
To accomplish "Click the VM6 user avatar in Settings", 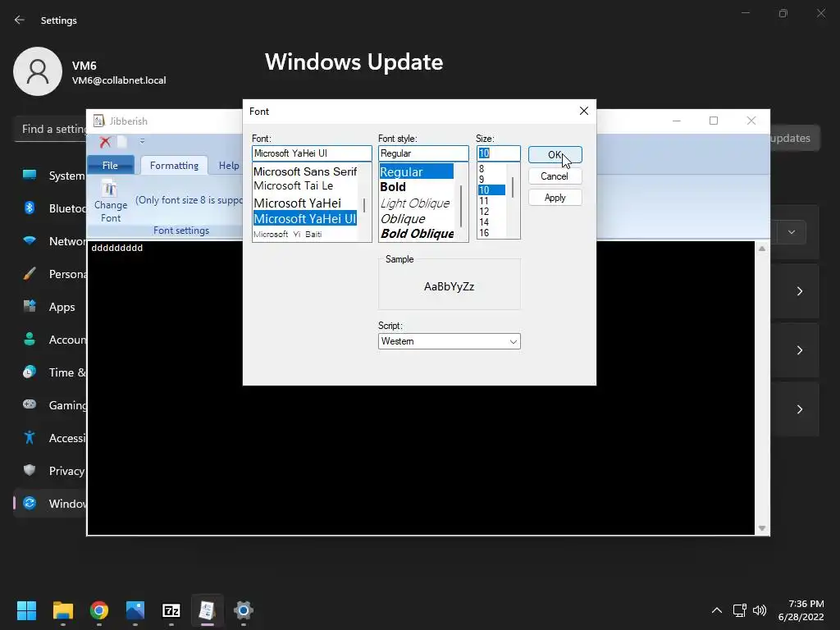I will pyautogui.click(x=38, y=71).
